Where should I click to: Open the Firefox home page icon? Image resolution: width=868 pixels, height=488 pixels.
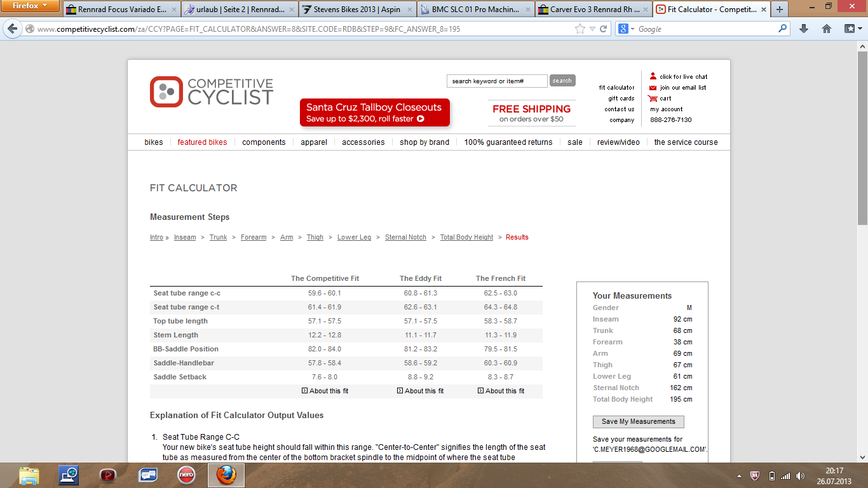tap(827, 29)
